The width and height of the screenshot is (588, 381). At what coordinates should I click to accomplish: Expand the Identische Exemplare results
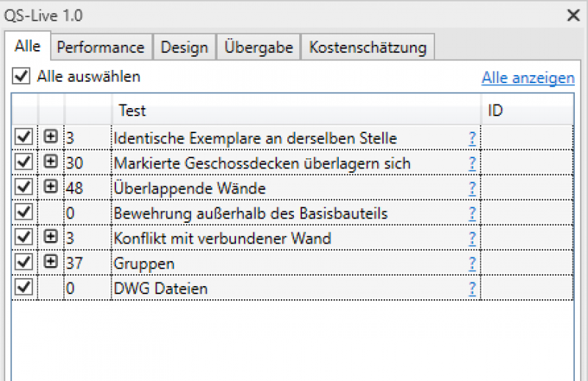click(x=51, y=137)
